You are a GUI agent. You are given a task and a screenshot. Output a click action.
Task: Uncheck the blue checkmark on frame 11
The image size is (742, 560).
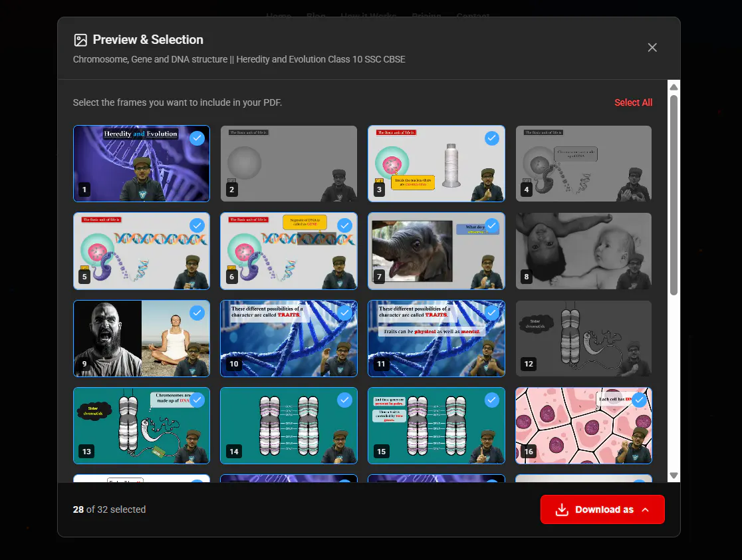pyautogui.click(x=491, y=313)
